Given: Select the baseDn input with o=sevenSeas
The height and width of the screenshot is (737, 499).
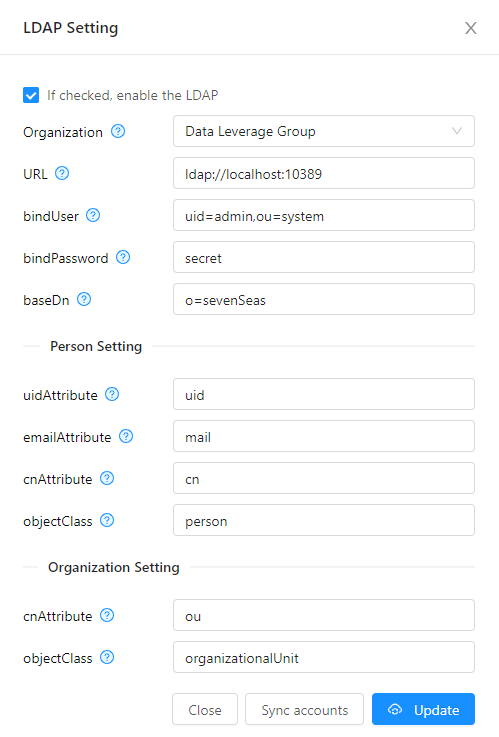Looking at the screenshot, I should pos(324,299).
